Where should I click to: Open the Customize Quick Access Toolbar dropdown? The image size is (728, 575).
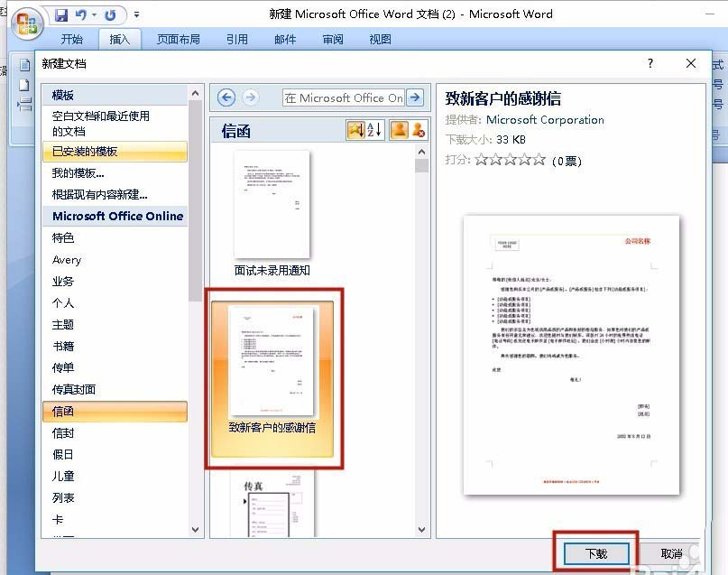pos(136,14)
